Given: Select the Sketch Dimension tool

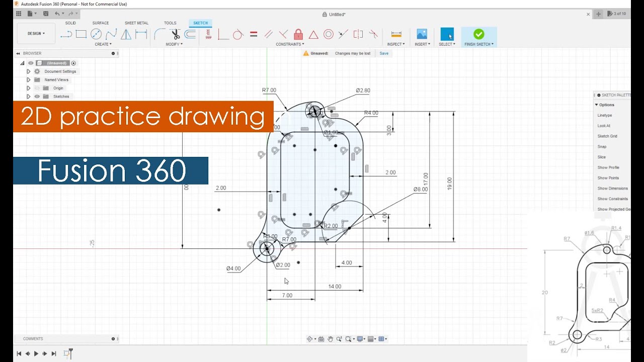Looking at the screenshot, I should point(141,34).
